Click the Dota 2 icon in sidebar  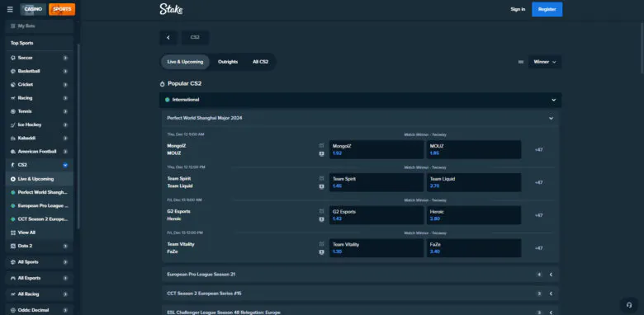pyautogui.click(x=13, y=246)
